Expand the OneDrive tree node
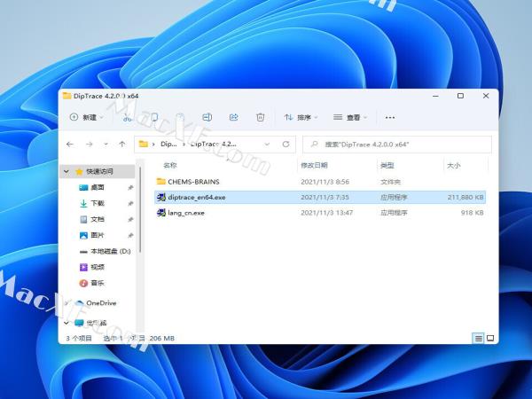 pyautogui.click(x=66, y=303)
